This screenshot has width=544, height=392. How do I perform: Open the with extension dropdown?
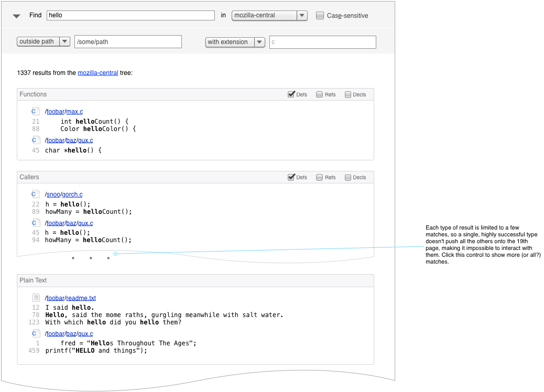(x=235, y=42)
